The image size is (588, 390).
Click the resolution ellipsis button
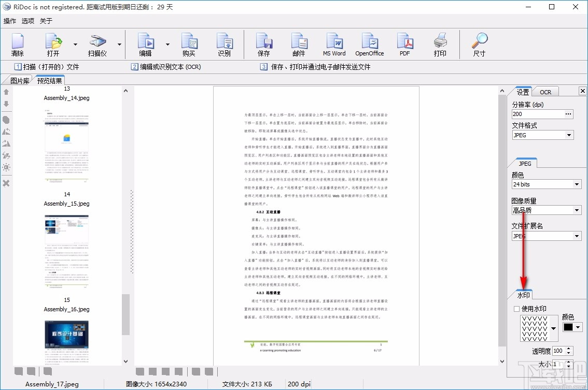pos(568,114)
